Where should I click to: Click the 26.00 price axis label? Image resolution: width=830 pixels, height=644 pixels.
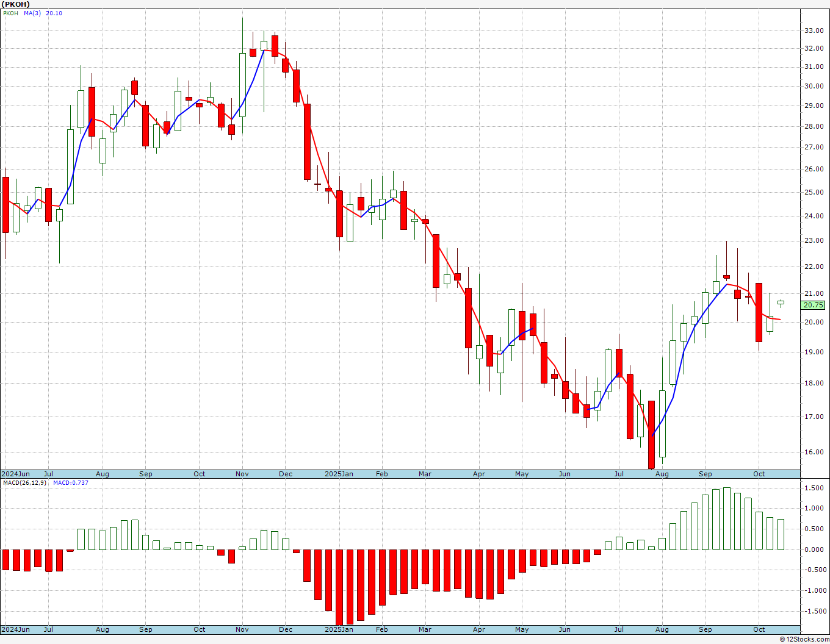814,169
